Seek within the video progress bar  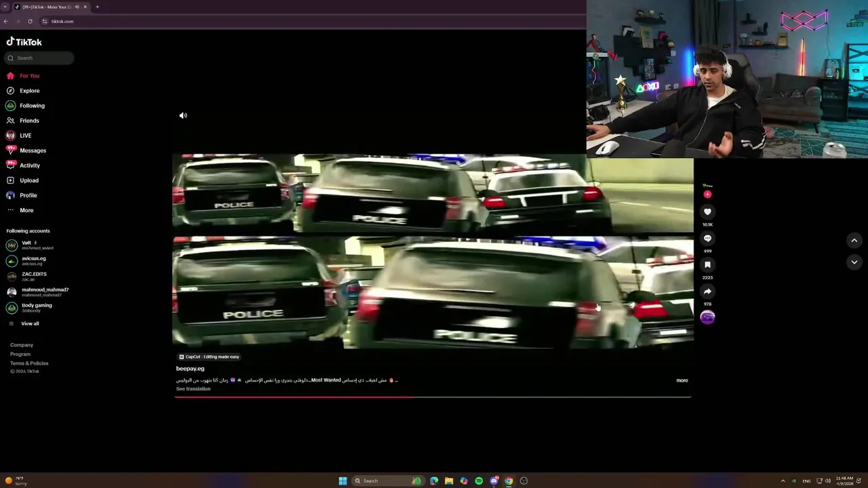(433, 397)
